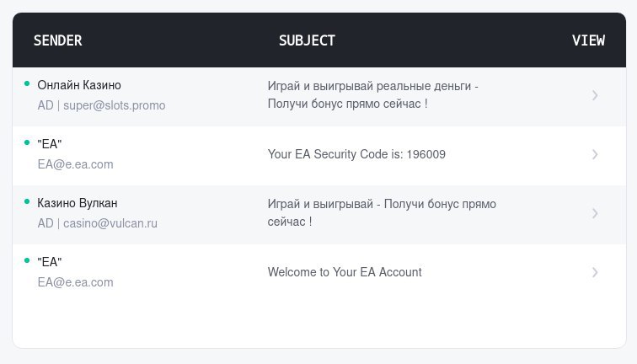637x364 pixels.
Task: Click green dot beside Казино Вулкан sender
Action: tap(27, 201)
